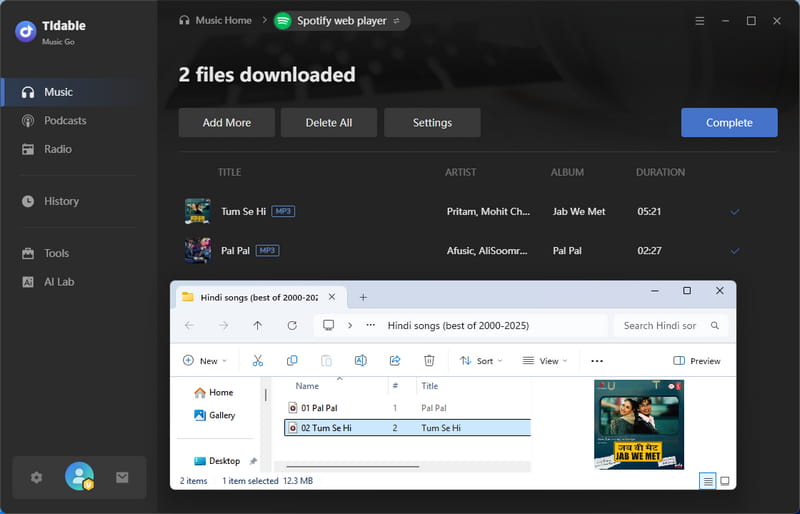Go up one folder level
800x514 pixels.
pos(258,326)
